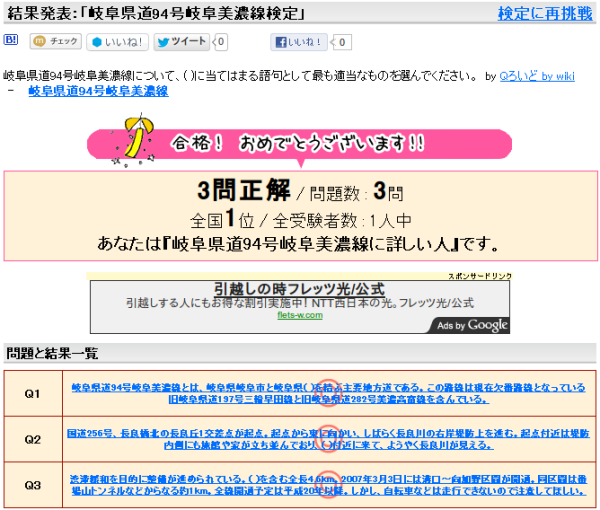Click the mixi チェック button
The width and height of the screenshot is (600, 510).
click(x=55, y=42)
